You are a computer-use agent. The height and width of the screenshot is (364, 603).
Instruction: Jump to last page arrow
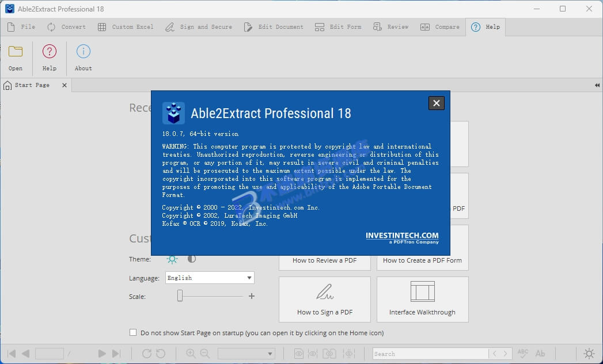coord(116,354)
